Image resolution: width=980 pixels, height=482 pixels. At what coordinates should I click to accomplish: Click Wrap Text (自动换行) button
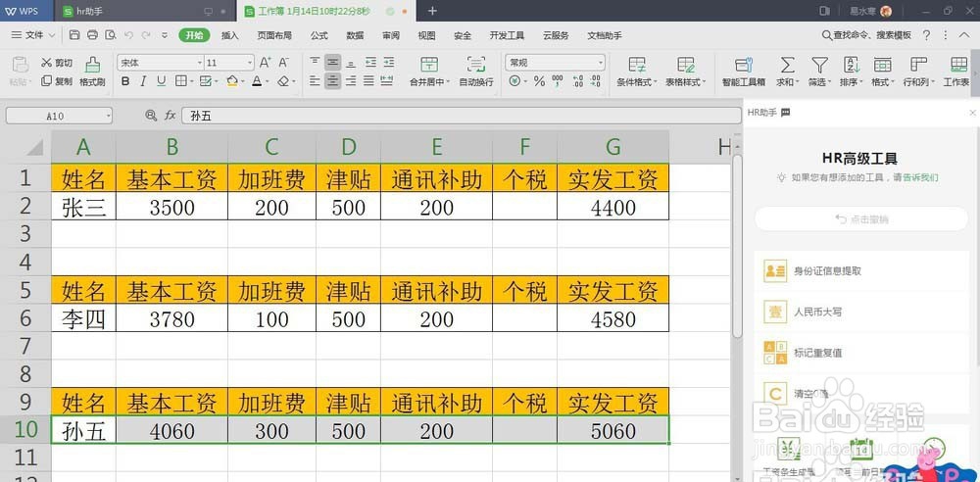(476, 72)
